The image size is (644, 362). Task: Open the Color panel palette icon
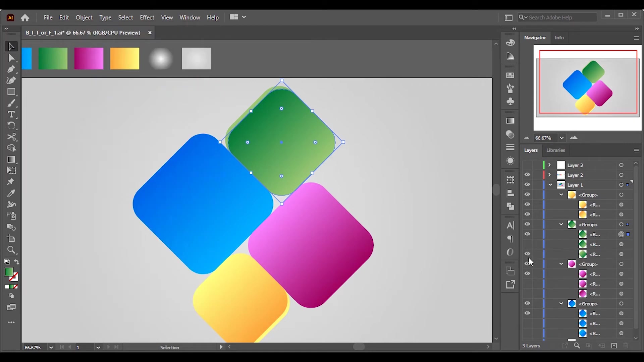(x=510, y=43)
